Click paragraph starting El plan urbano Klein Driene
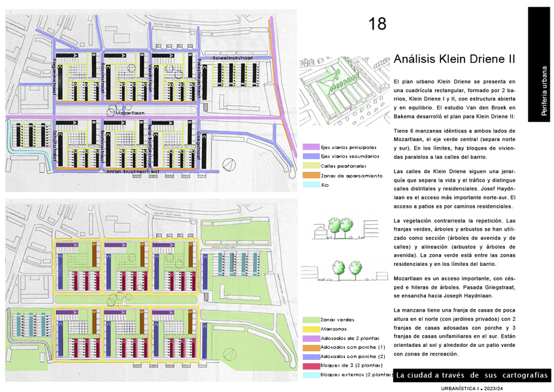 tap(454, 99)
